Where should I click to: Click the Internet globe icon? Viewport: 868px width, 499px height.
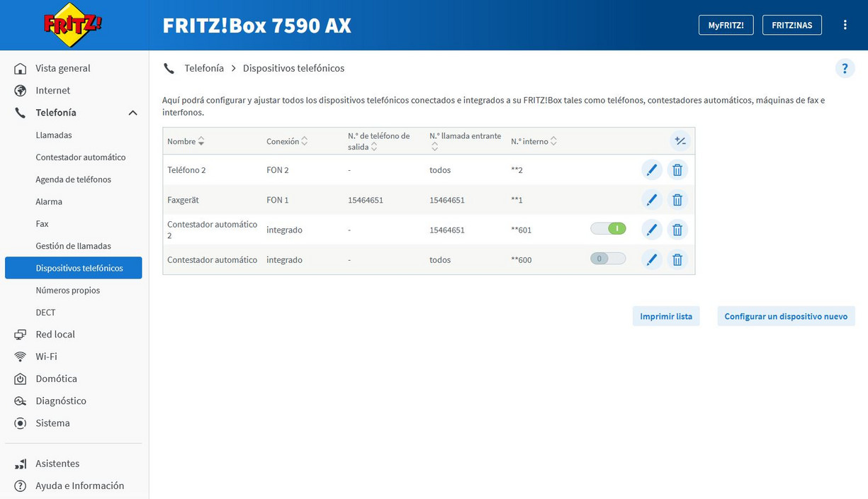21,91
